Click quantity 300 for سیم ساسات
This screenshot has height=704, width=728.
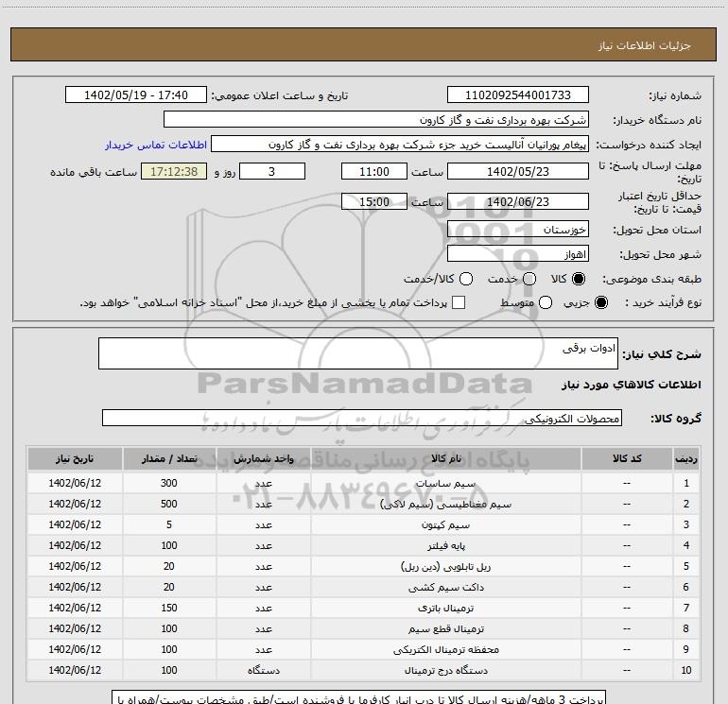coord(169,483)
